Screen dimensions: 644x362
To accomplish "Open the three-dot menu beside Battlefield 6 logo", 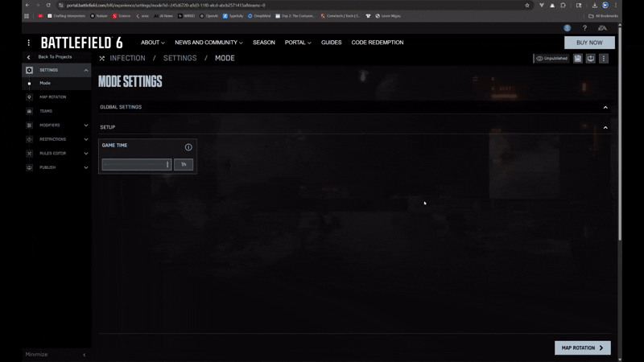I will (x=29, y=43).
